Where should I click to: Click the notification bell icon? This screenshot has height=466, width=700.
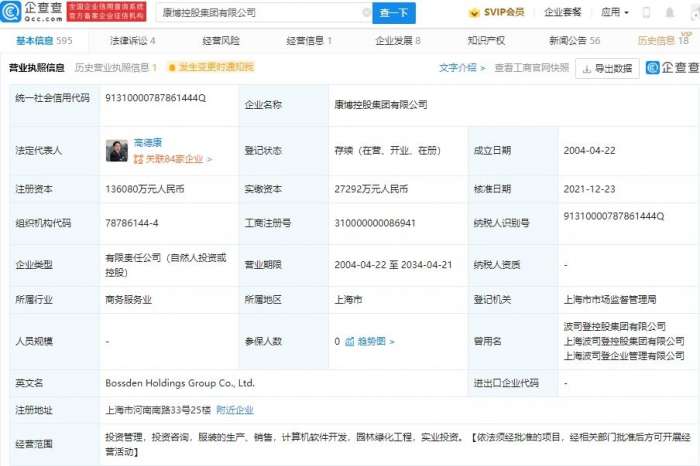668,13
